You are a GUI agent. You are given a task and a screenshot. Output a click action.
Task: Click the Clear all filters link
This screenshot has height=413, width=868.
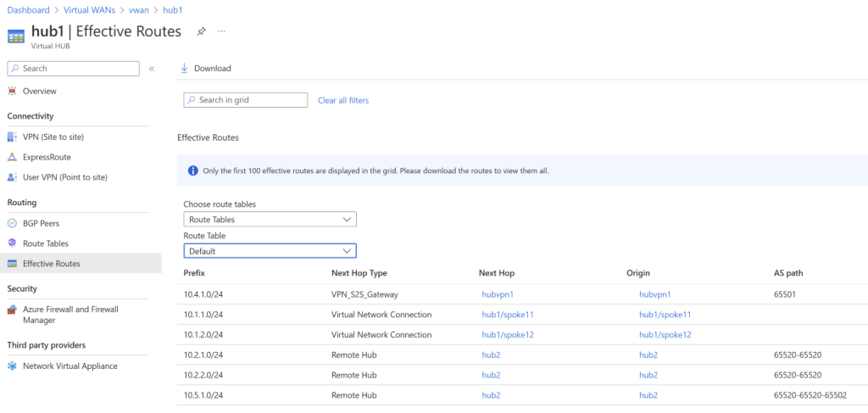(x=343, y=101)
